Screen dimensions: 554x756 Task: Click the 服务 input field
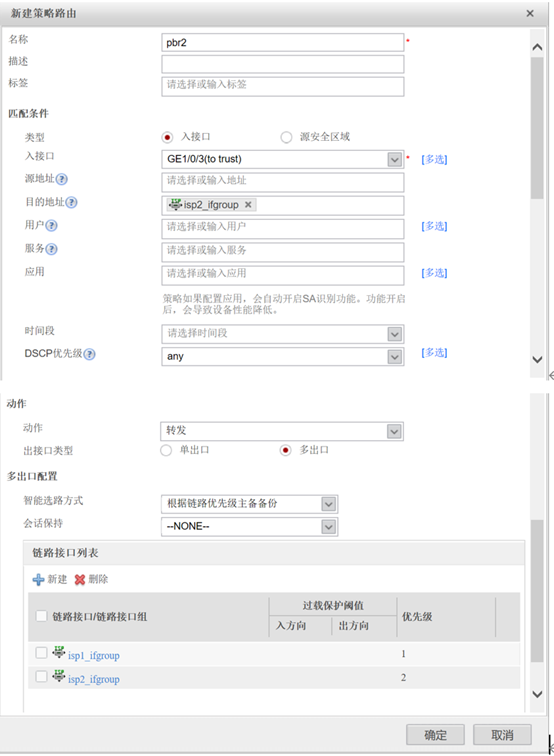click(x=283, y=252)
